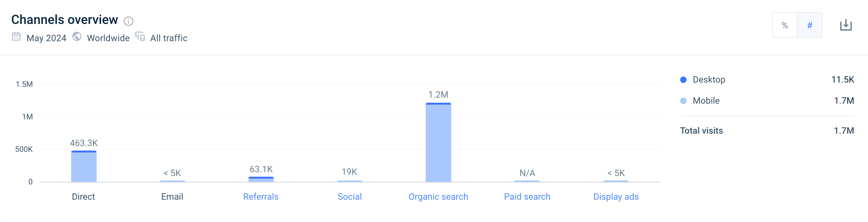Open the Referrals channel link
Image resolution: width=868 pixels, height=222 pixels.
(261, 197)
